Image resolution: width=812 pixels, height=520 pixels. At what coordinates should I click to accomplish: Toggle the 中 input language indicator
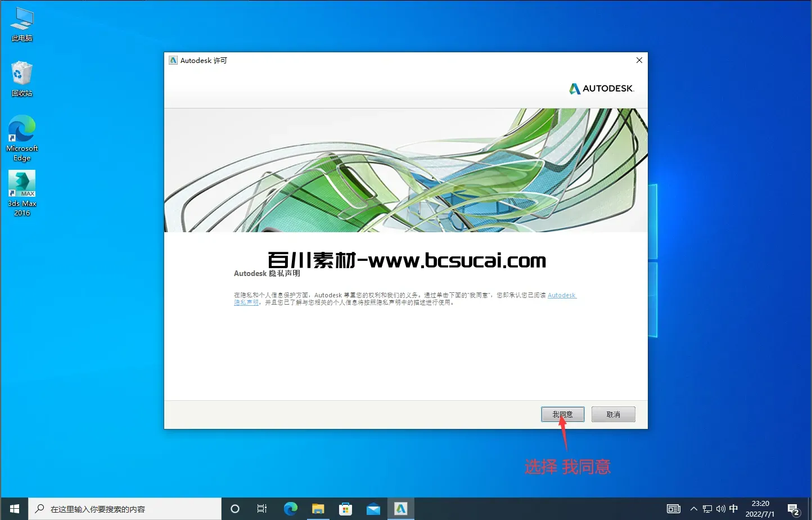[x=733, y=509]
